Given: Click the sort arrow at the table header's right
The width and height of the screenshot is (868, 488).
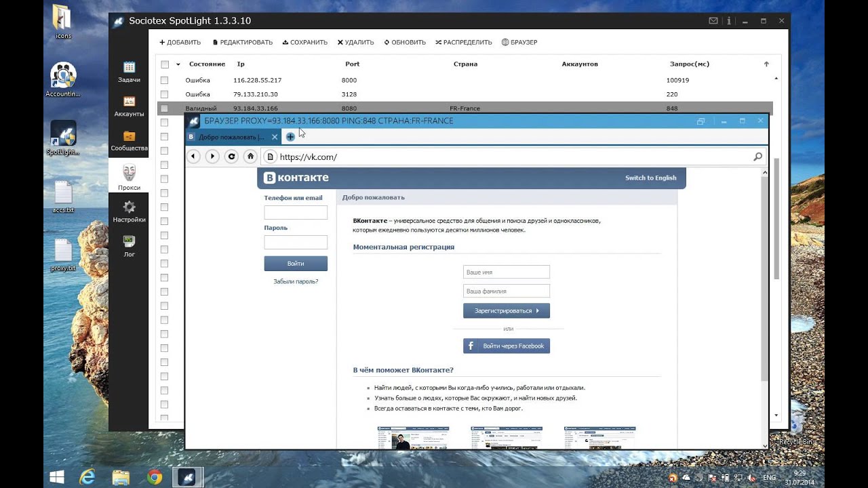Looking at the screenshot, I should point(766,64).
